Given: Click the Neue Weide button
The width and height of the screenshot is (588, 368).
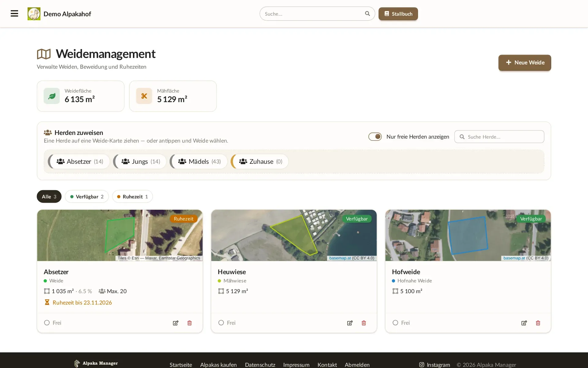Looking at the screenshot, I should tap(525, 63).
